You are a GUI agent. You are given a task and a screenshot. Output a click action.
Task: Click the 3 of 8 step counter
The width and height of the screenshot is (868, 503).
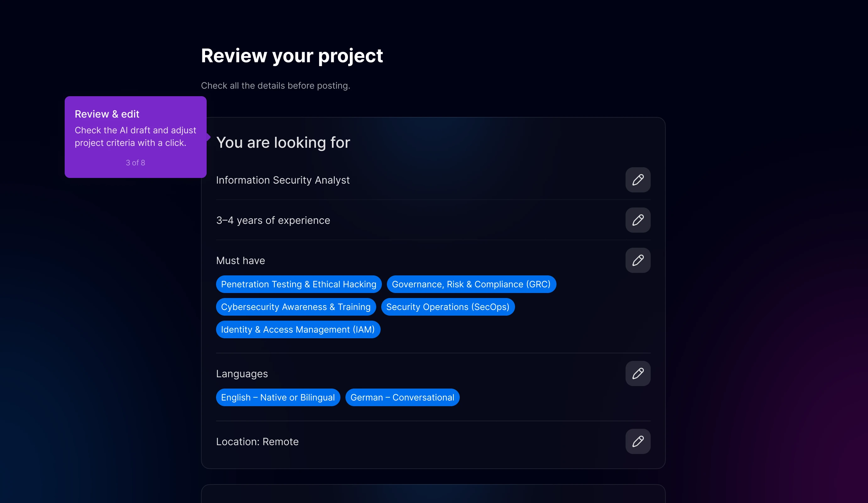point(135,163)
